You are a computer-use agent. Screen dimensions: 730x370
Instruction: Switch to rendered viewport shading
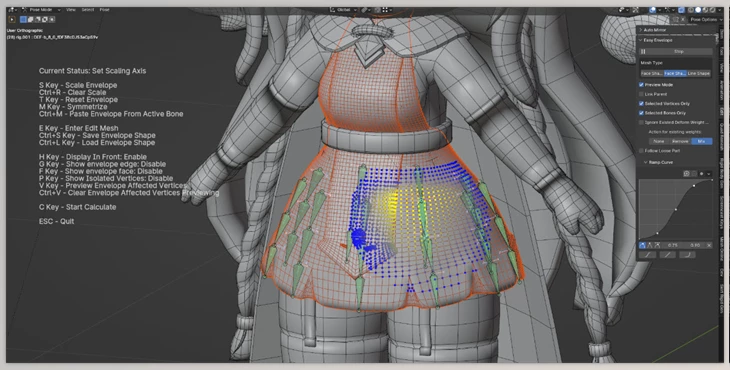(x=712, y=10)
